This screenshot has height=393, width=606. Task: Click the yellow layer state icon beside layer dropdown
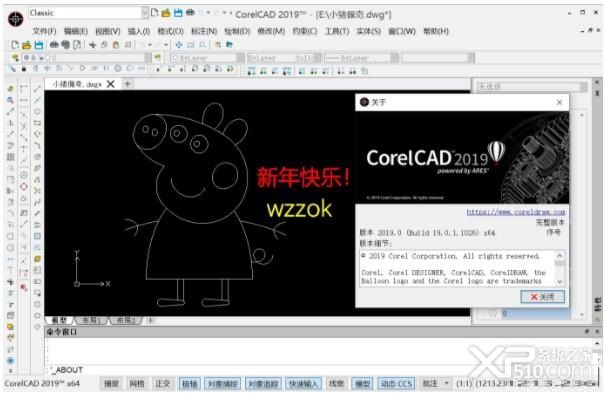coord(157,58)
